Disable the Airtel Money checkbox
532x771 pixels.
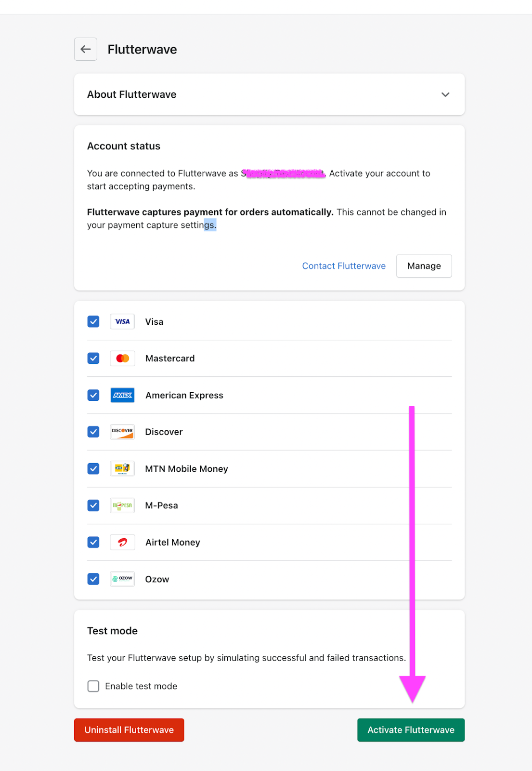pos(93,542)
